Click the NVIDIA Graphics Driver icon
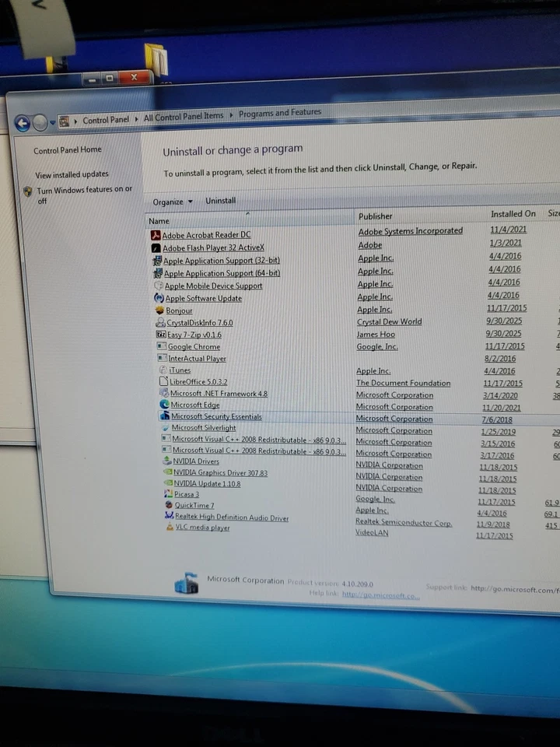Image resolution: width=560 pixels, height=747 pixels. (x=168, y=472)
